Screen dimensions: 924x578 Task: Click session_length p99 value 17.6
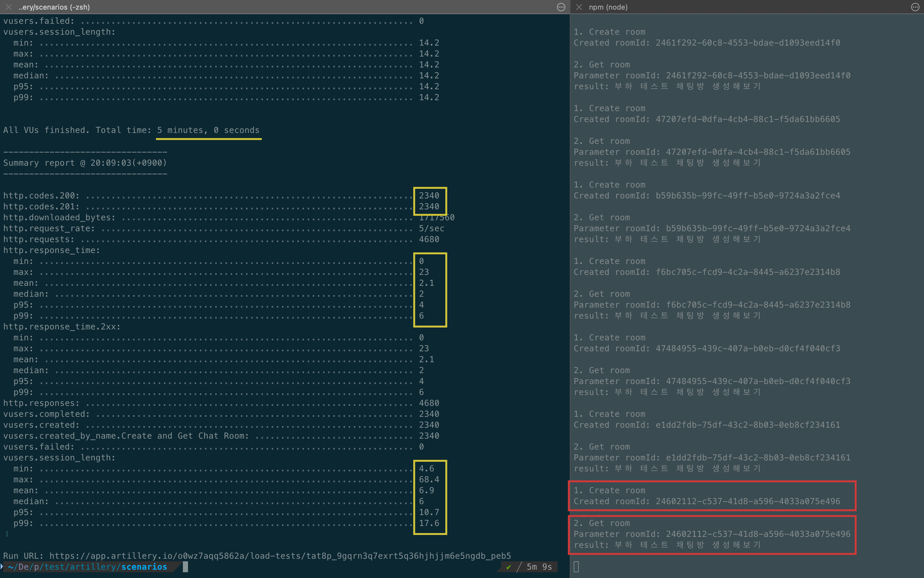coord(429,523)
